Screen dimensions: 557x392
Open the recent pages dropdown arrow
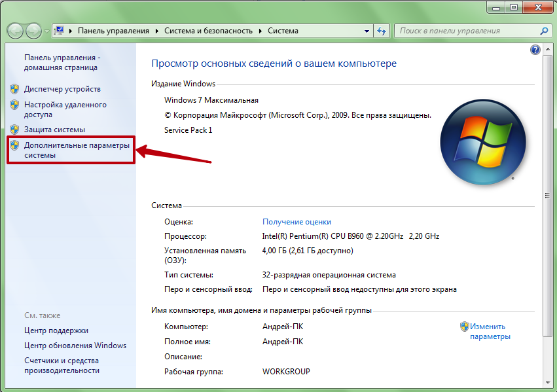(46, 31)
